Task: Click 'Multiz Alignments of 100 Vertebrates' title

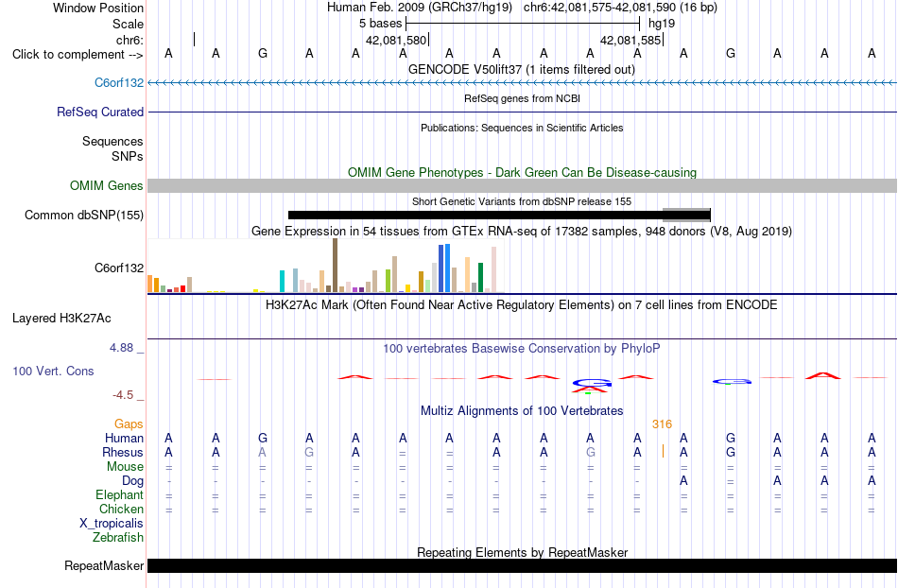Action: pyautogui.click(x=522, y=410)
